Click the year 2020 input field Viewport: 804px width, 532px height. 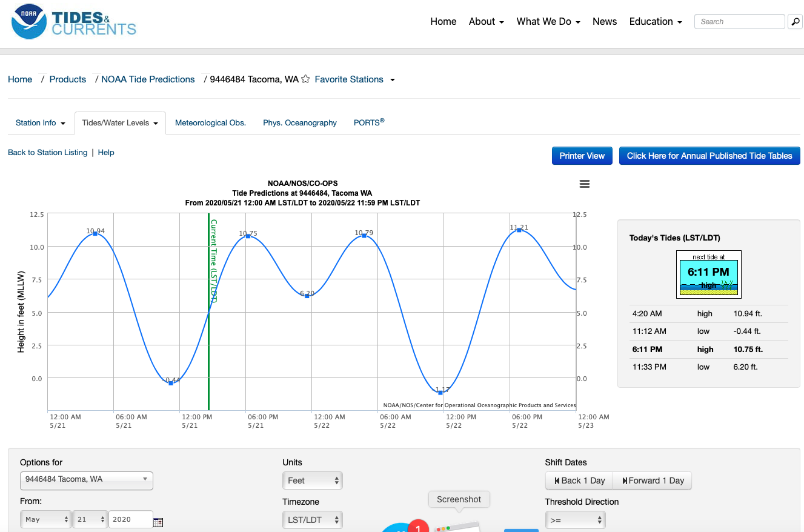[130, 519]
